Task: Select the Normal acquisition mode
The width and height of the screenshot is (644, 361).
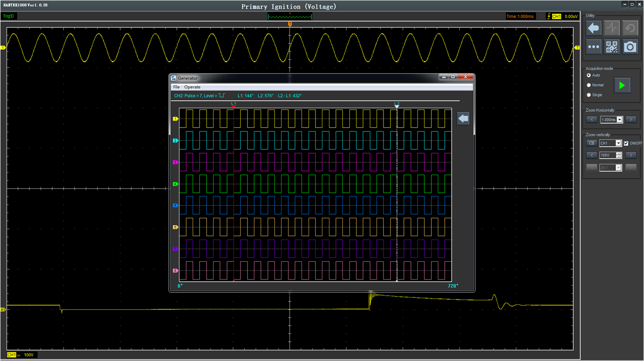Action: pos(589,85)
